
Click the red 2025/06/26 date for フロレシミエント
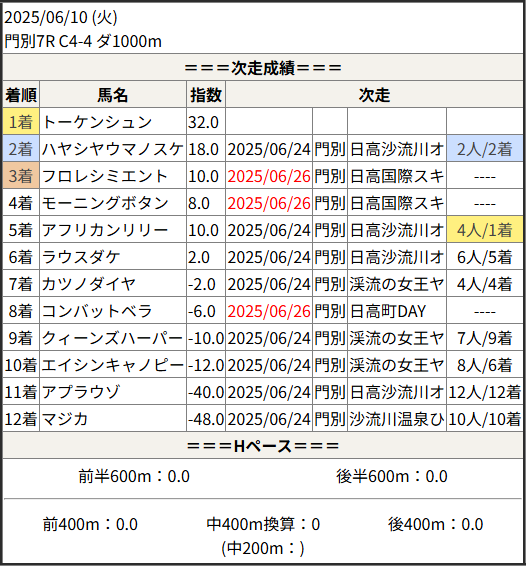[x=269, y=176]
